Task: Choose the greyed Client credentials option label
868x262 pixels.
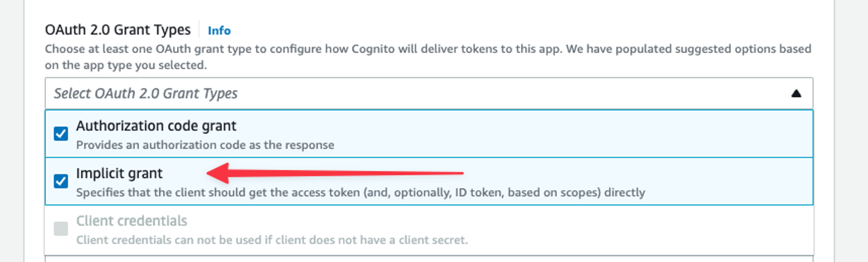Action: point(132,221)
